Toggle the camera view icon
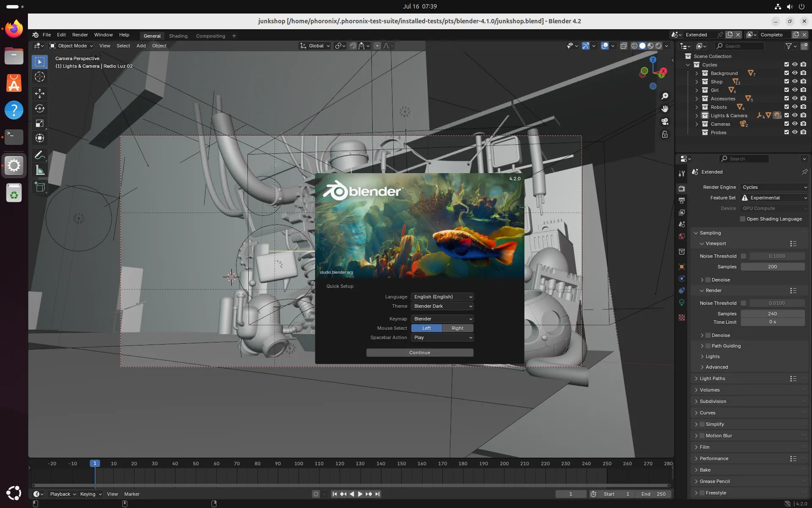The height and width of the screenshot is (508, 812). [665, 121]
